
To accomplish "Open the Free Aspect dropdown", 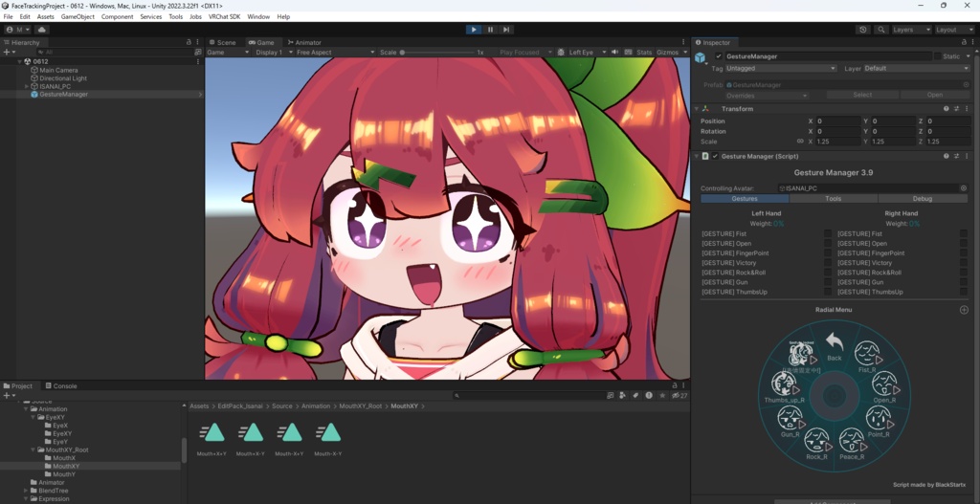I will coord(335,53).
